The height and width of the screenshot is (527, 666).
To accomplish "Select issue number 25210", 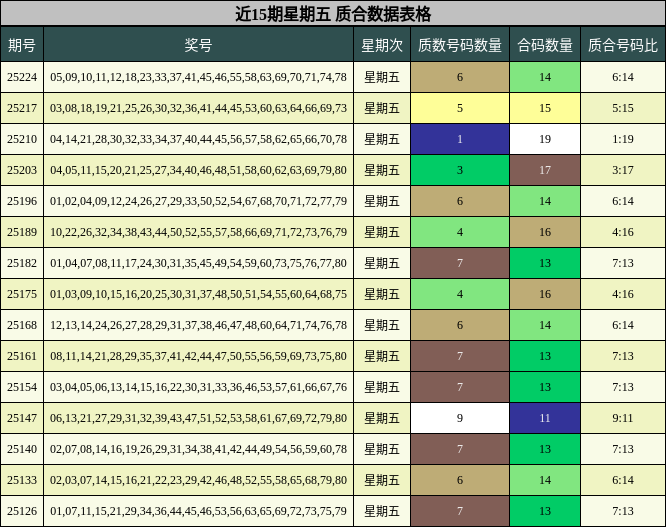I will 22,139.
